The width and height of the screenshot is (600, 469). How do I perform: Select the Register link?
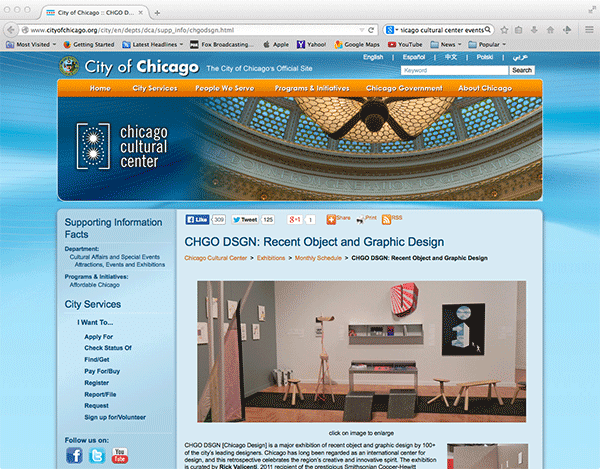[x=96, y=383]
